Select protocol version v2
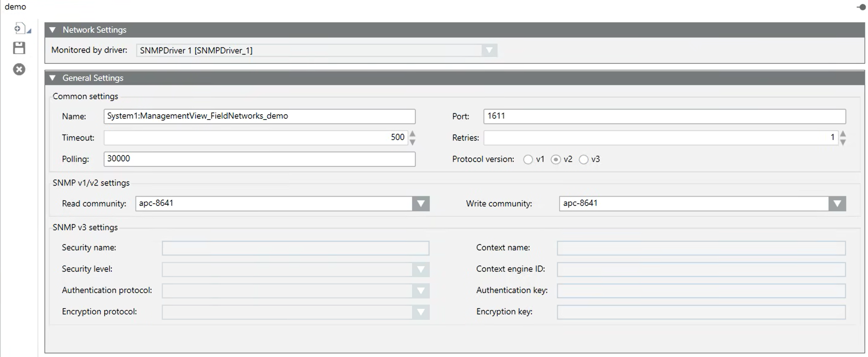This screenshot has width=868, height=357. point(556,159)
